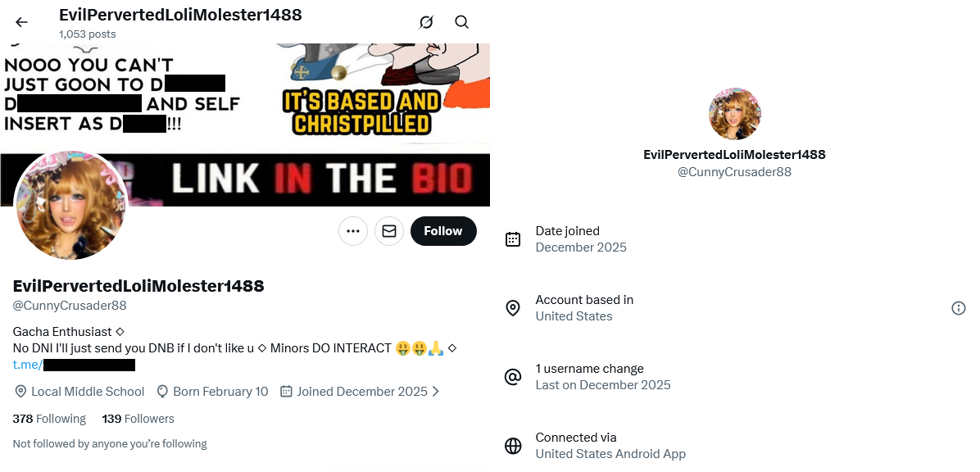Open the 378 Following list
Viewport: 980px width, 472px height.
click(x=49, y=419)
